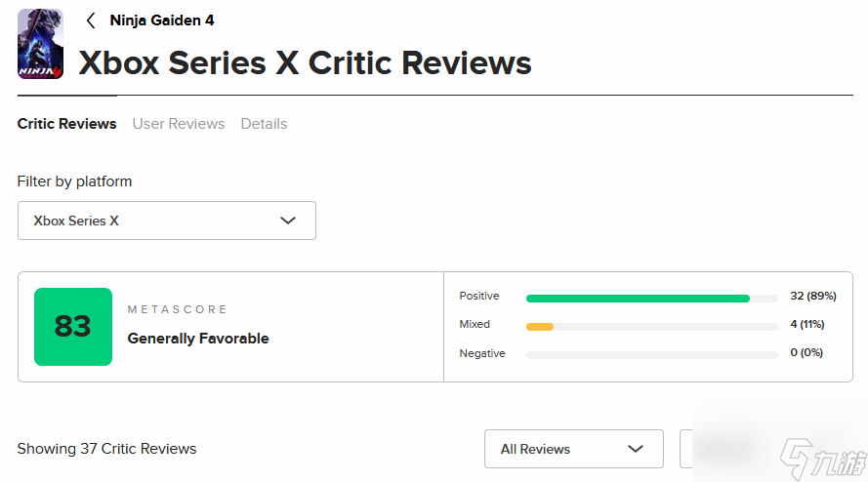Screen dimensions: 868x482
Task: Click the Showing 37 Critic Reviews text
Action: 106,449
